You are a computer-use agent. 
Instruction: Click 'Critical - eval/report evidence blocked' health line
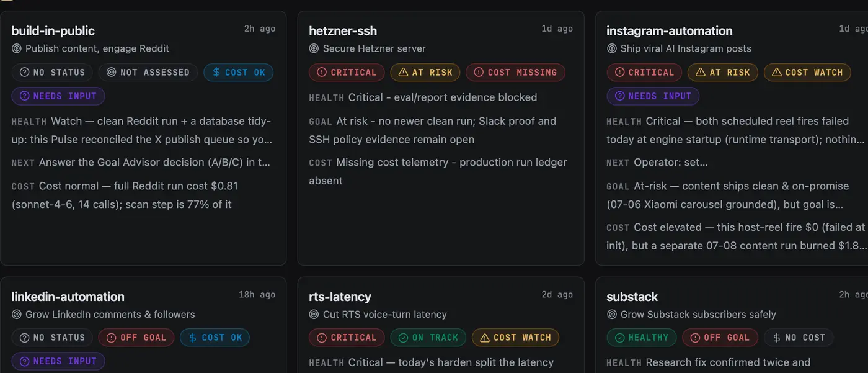tap(423, 97)
